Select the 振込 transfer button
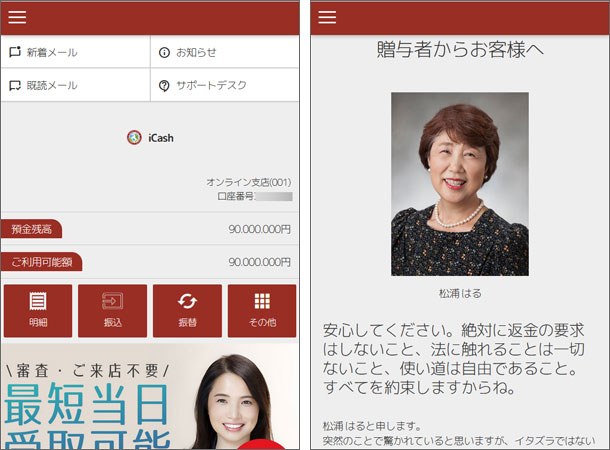Image resolution: width=610 pixels, height=450 pixels. pyautogui.click(x=112, y=310)
